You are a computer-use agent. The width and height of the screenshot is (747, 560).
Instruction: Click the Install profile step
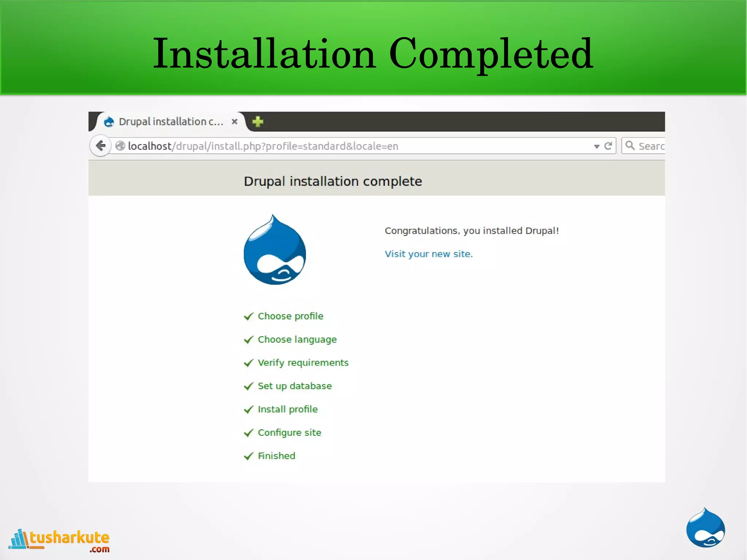coord(287,409)
